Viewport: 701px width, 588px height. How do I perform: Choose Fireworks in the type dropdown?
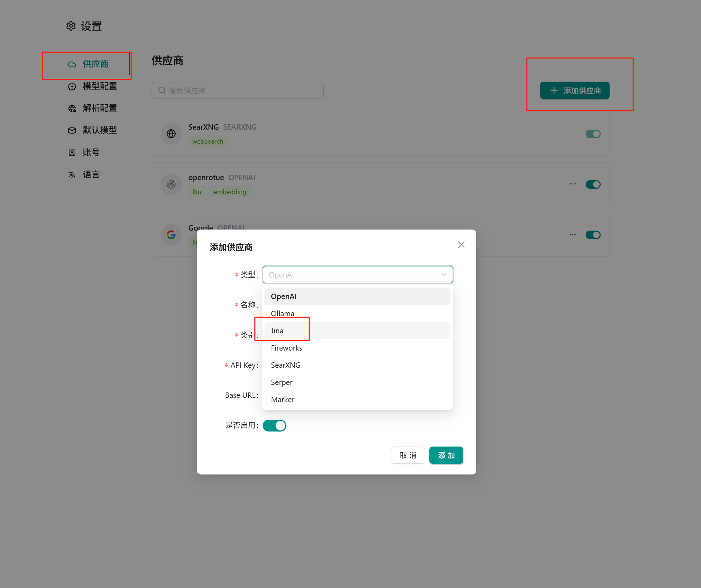click(x=286, y=348)
